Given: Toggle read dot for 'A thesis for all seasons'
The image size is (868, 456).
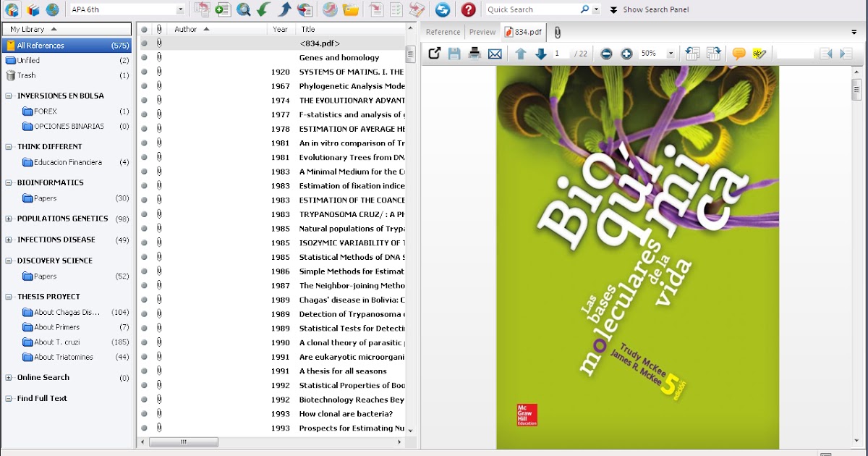Looking at the screenshot, I should 144,371.
